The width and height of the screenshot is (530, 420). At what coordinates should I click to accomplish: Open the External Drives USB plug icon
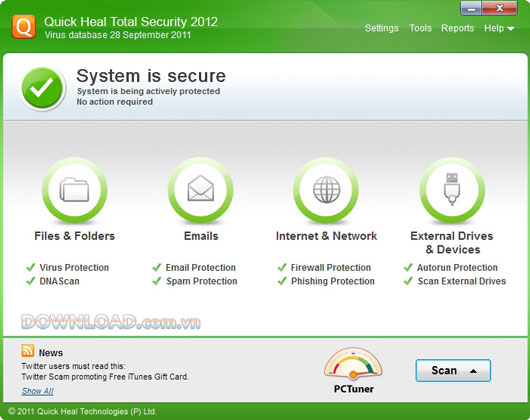pyautogui.click(x=452, y=190)
